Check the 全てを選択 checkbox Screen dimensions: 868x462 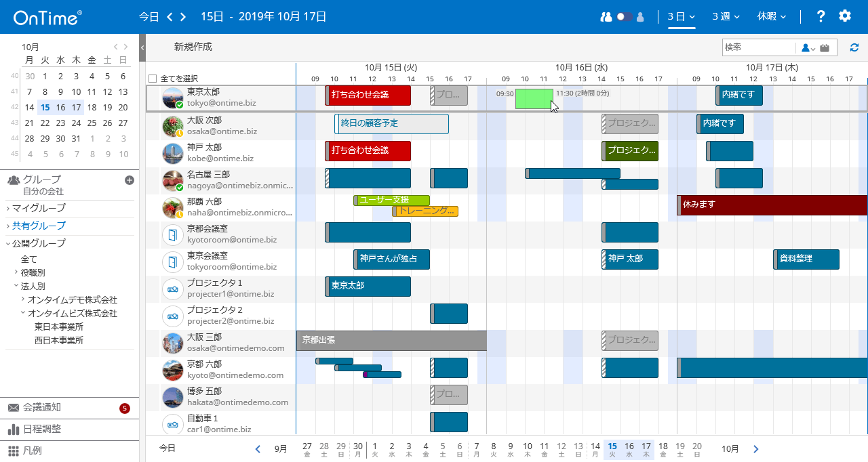click(153, 79)
